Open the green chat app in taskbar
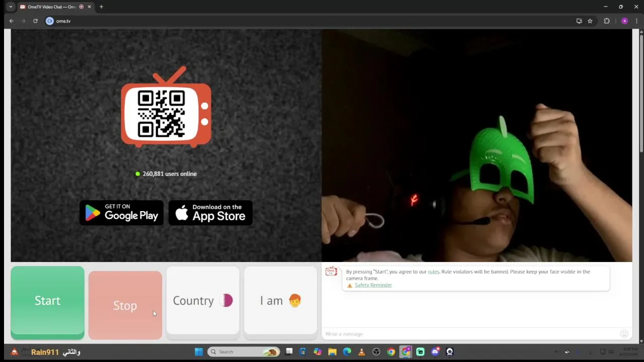Viewport: 644px width, 362px height. click(420, 352)
